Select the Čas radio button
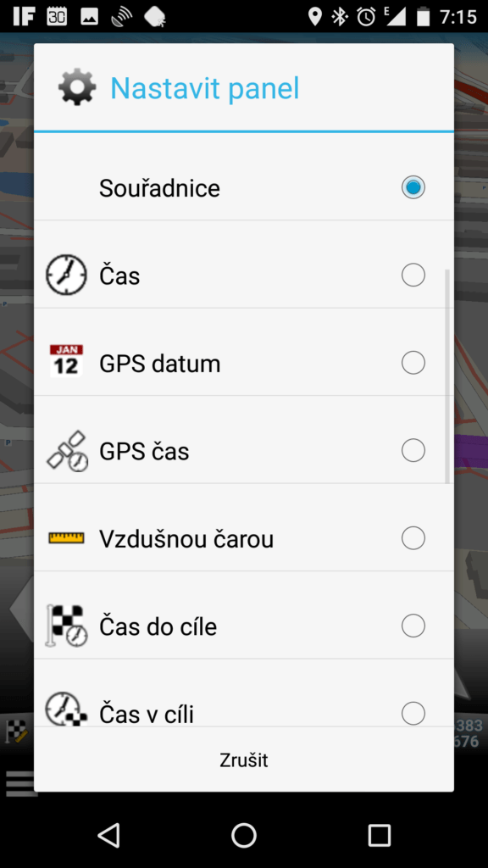Screen dimensions: 488x868 coord(413,275)
